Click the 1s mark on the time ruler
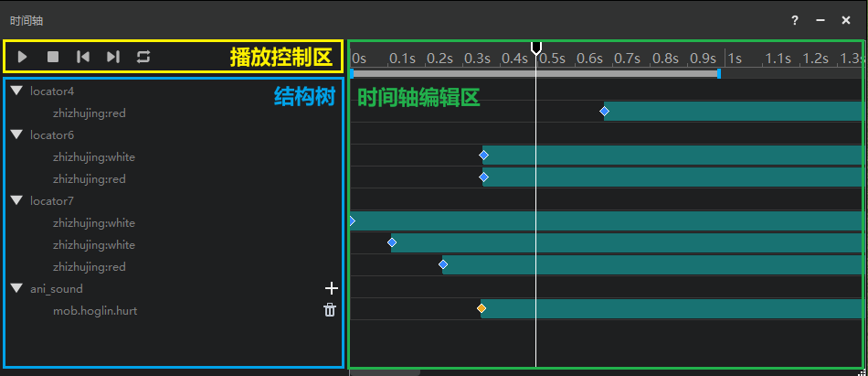Screen dimensions: 868x376 [x=733, y=59]
